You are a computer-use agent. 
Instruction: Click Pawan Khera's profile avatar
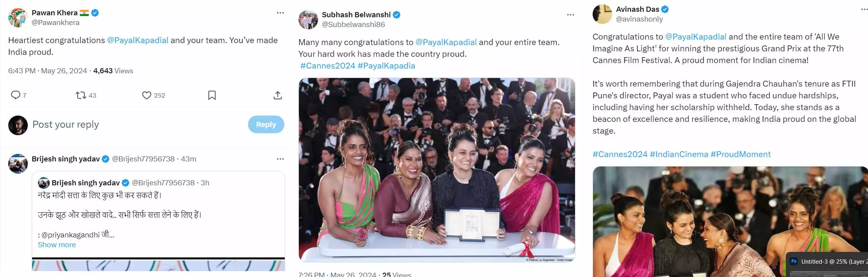[18, 18]
